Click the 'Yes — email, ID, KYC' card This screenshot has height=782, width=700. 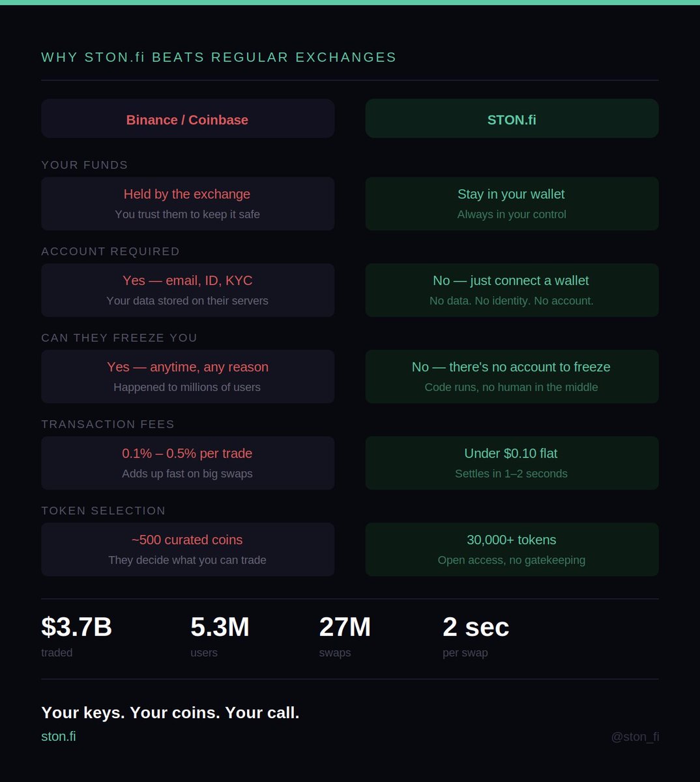(188, 290)
